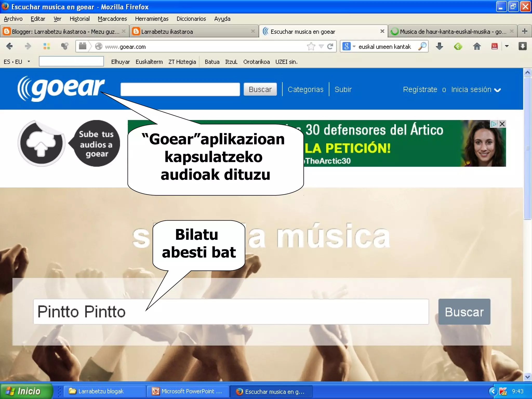Open the Ayuda menu
Screen dimensions: 532x399
coord(222,19)
